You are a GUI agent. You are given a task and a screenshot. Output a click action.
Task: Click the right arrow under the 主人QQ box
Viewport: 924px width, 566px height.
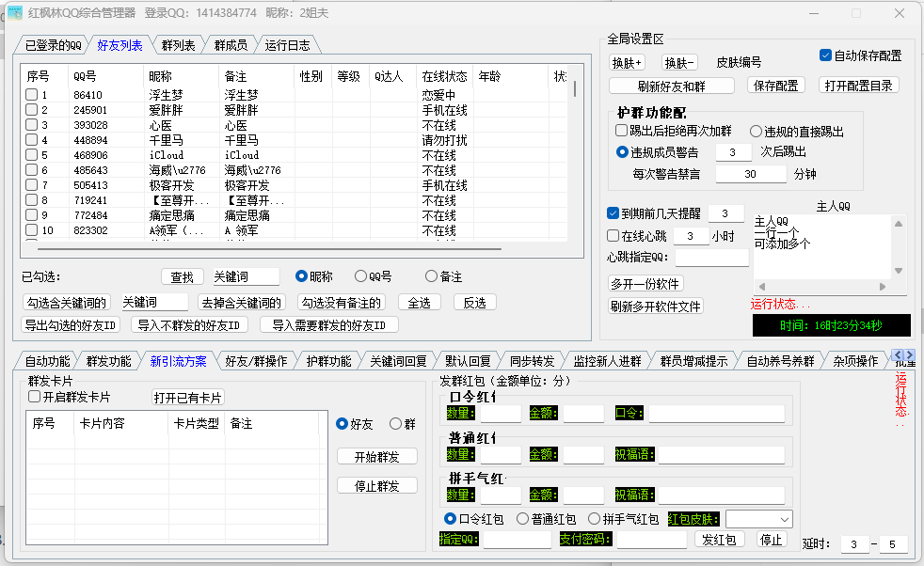881,286
